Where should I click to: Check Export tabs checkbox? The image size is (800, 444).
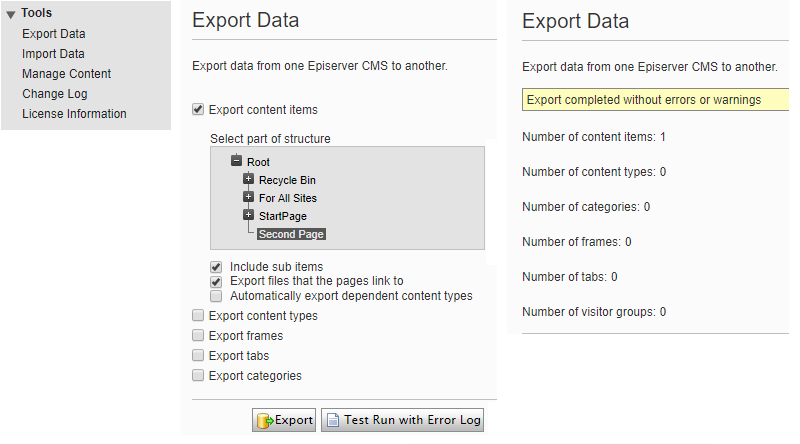[x=198, y=355]
